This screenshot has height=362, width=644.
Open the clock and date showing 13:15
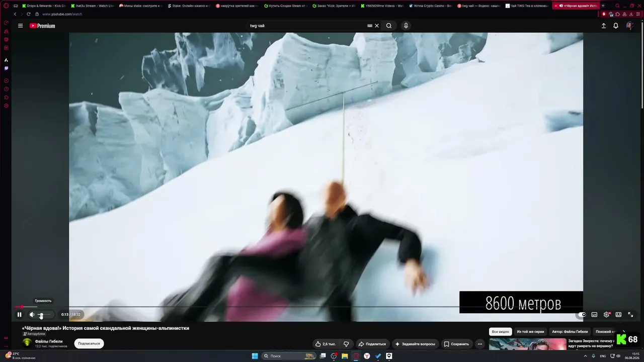click(x=632, y=356)
